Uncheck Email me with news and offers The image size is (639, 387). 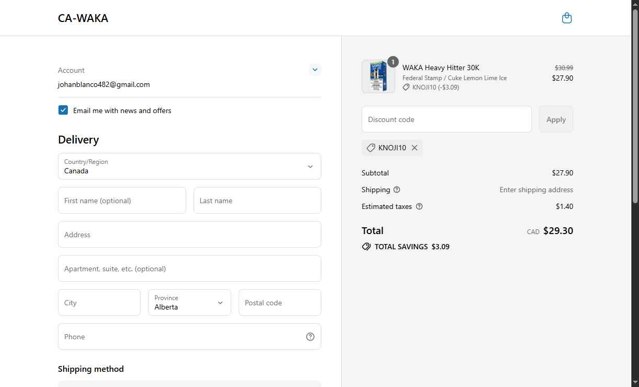point(63,110)
